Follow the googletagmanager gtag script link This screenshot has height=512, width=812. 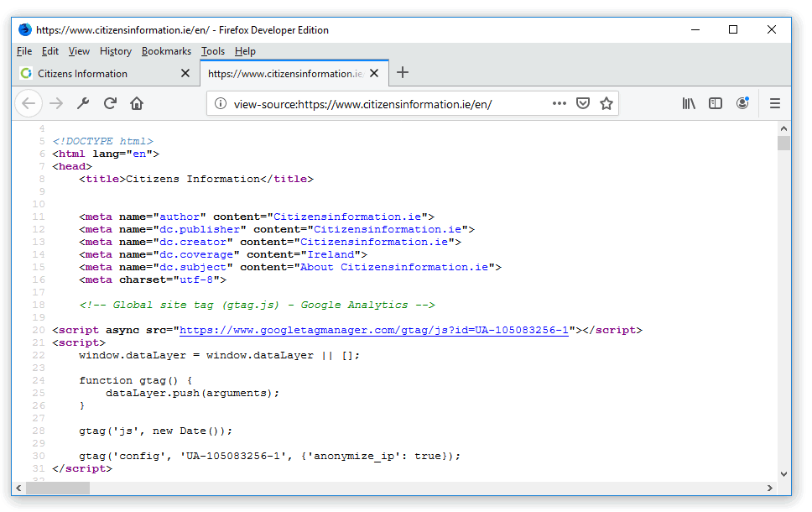[x=374, y=330]
